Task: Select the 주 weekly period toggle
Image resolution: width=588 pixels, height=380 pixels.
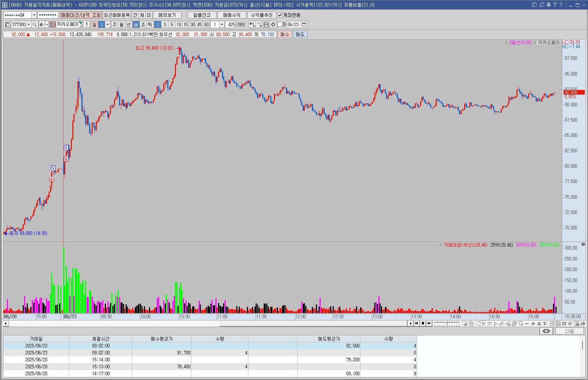Action: tap(115, 24)
